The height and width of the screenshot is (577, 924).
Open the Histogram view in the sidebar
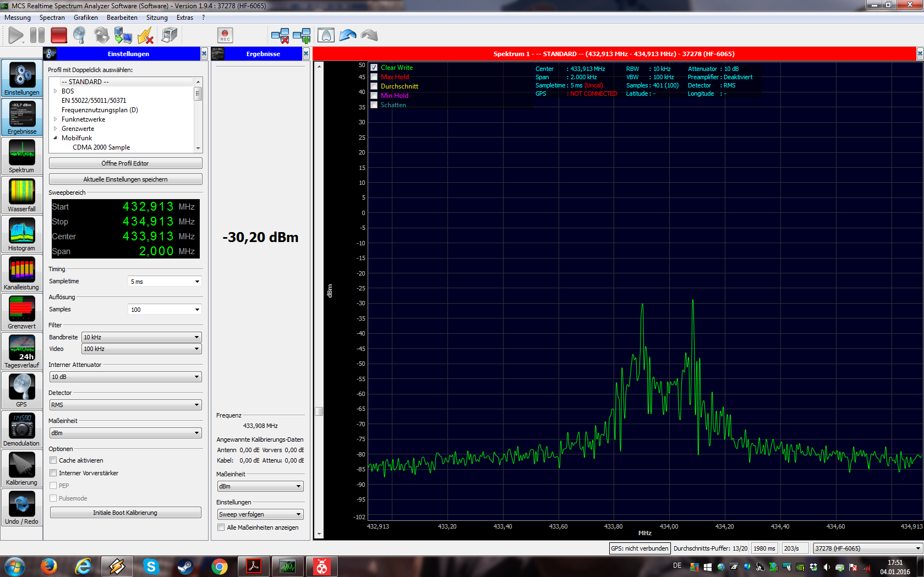click(x=22, y=234)
